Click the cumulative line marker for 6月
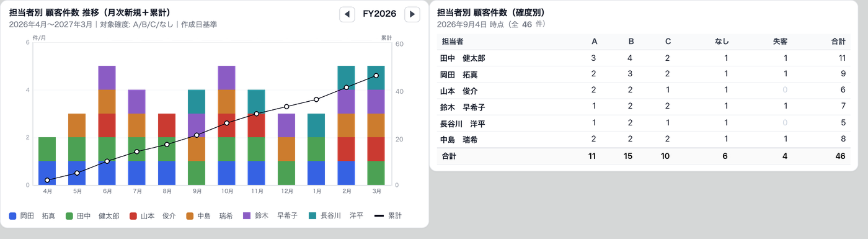The image size is (868, 239). click(107, 161)
